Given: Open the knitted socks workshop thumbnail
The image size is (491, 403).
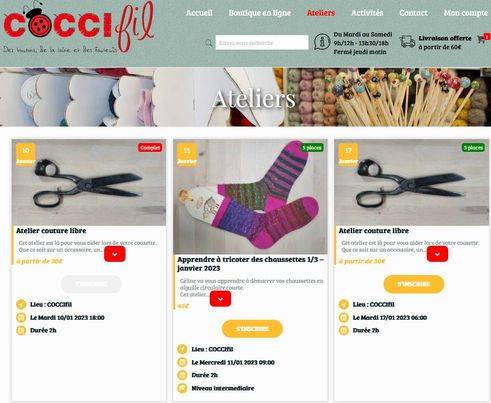Looking at the screenshot, I should tap(250, 197).
